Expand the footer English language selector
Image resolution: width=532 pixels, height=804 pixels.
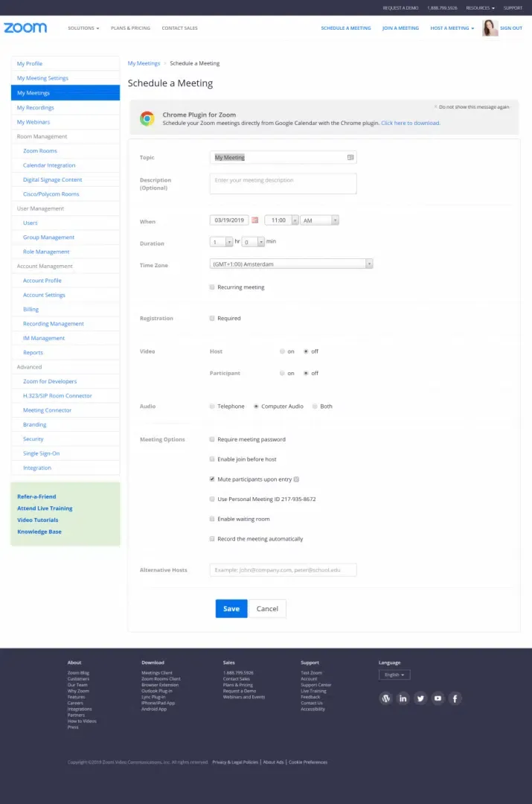click(x=394, y=675)
